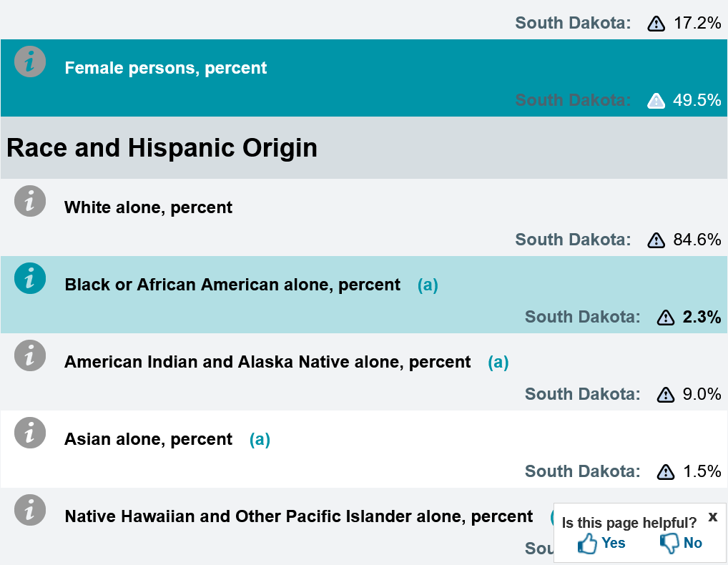728x565 pixels.
Task: Open footnote (a) for Black or African American
Action: 428,285
